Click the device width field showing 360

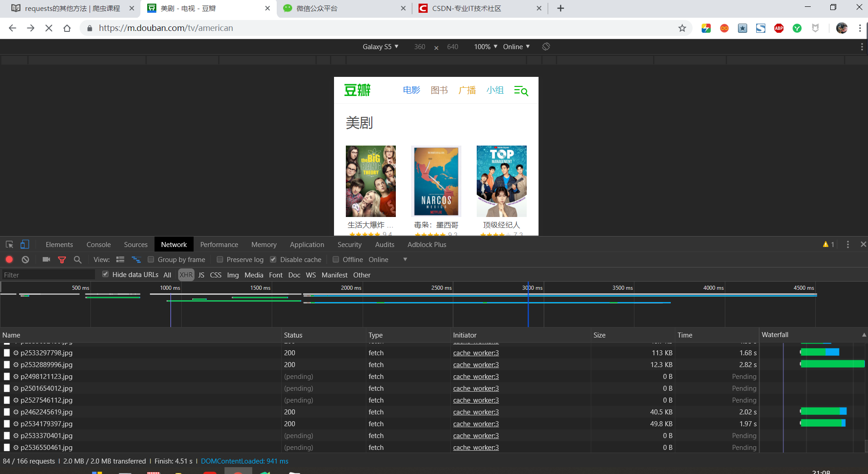click(419, 47)
